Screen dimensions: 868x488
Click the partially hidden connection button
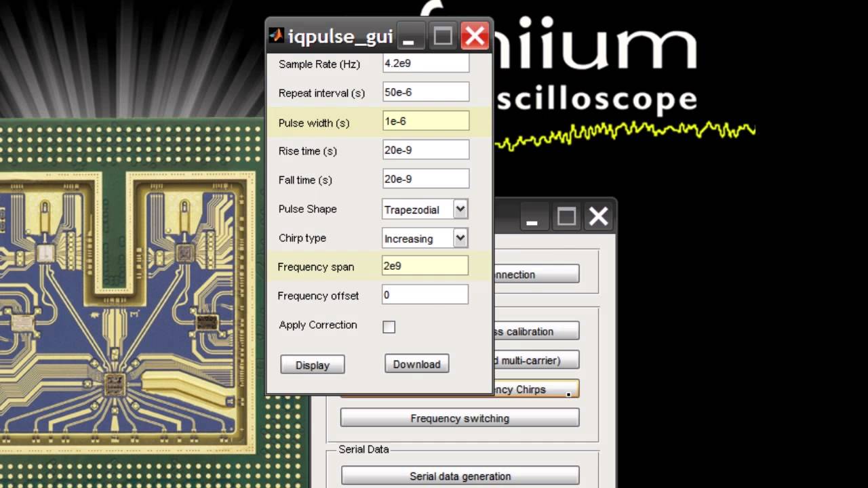[x=536, y=274]
